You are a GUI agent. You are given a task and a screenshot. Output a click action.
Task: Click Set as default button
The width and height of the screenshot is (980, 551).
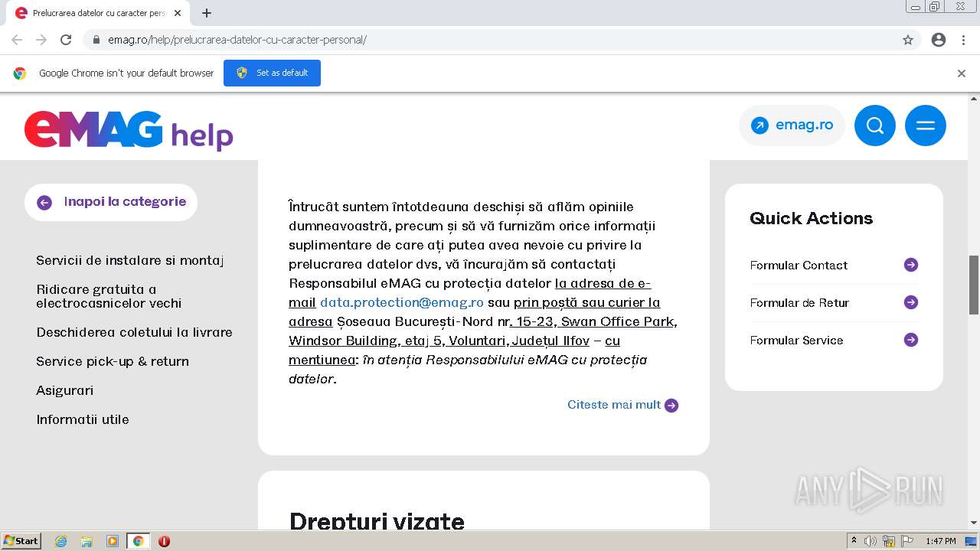[272, 73]
